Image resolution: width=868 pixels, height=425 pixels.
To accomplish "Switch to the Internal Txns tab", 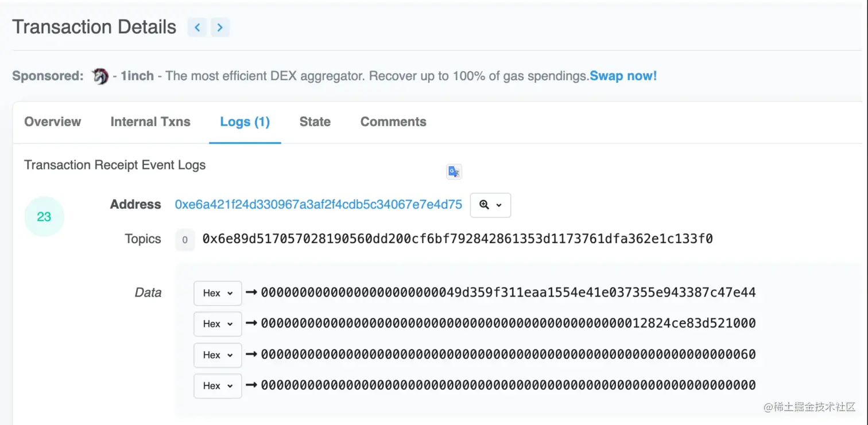I will pos(150,122).
